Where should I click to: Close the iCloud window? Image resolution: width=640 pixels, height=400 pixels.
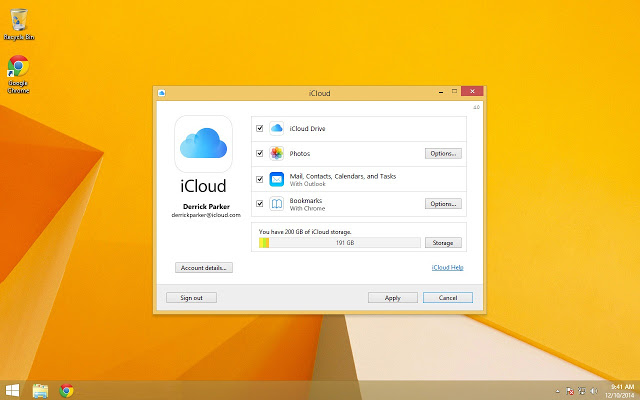pyautogui.click(x=472, y=91)
